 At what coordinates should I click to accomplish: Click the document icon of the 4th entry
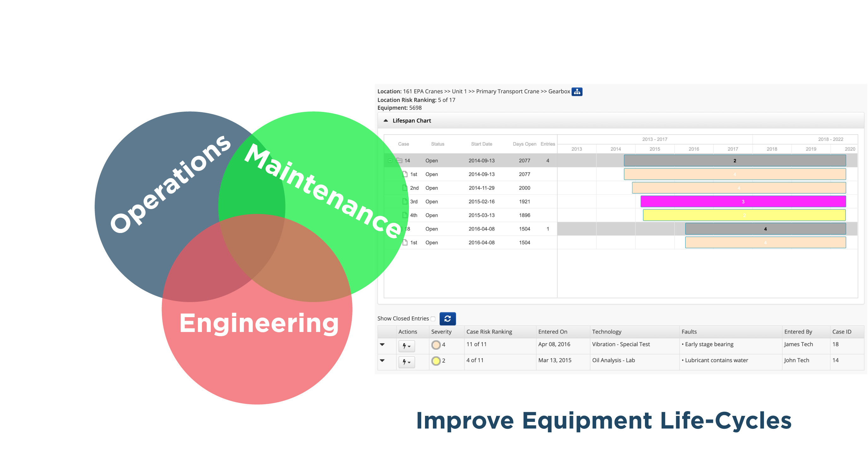click(x=405, y=215)
